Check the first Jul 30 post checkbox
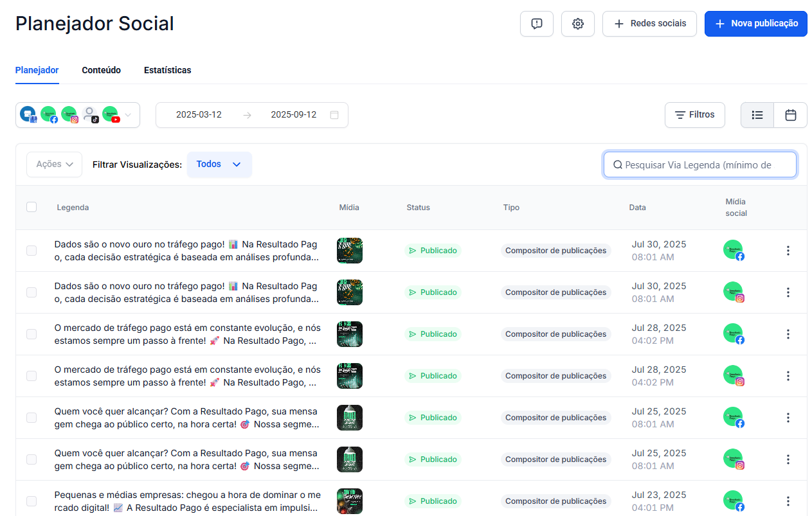The width and height of the screenshot is (812, 516). coord(32,251)
